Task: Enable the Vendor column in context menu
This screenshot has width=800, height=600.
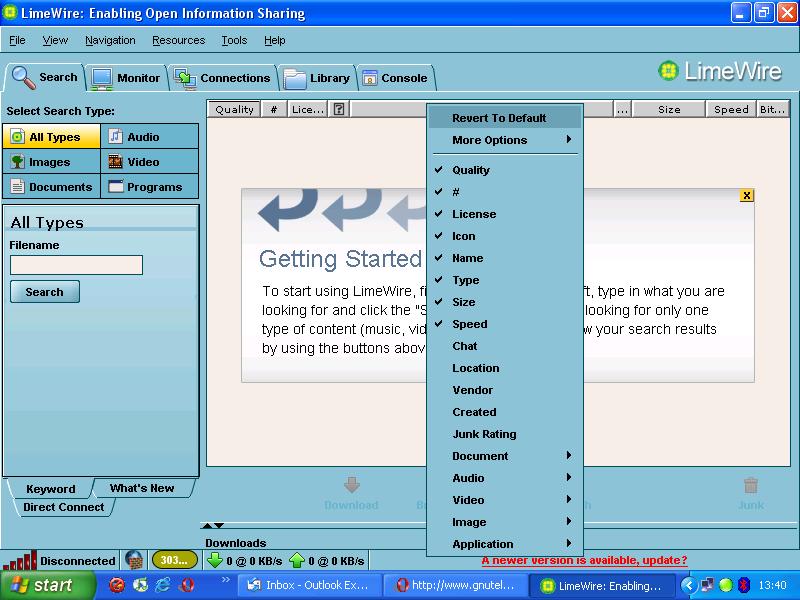Action: click(x=505, y=390)
